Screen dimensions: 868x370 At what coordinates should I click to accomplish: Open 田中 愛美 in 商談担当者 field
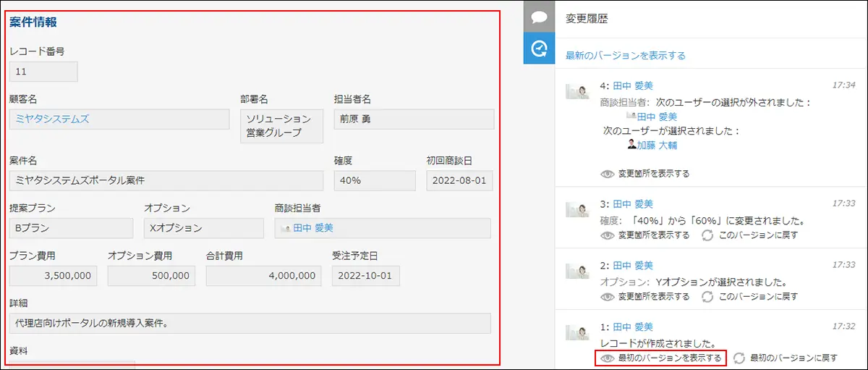coord(313,228)
